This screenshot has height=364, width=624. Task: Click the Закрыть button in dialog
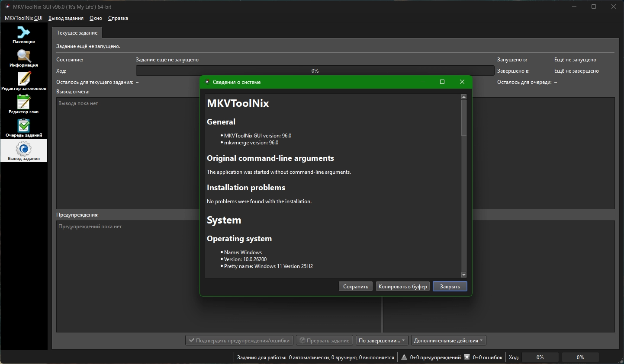(450, 287)
